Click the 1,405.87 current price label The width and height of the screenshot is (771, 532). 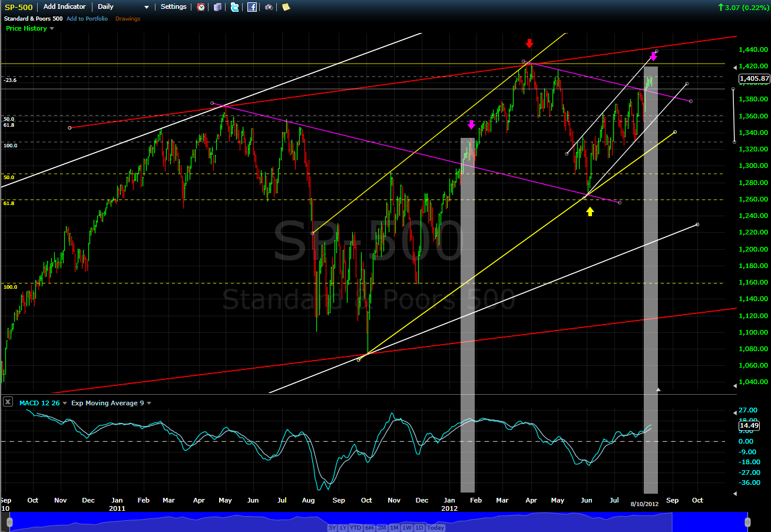(x=754, y=78)
